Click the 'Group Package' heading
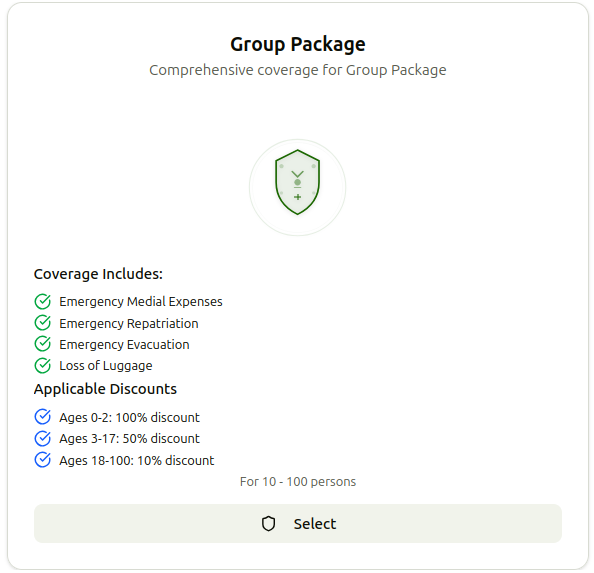The width and height of the screenshot is (594, 573). (x=298, y=45)
